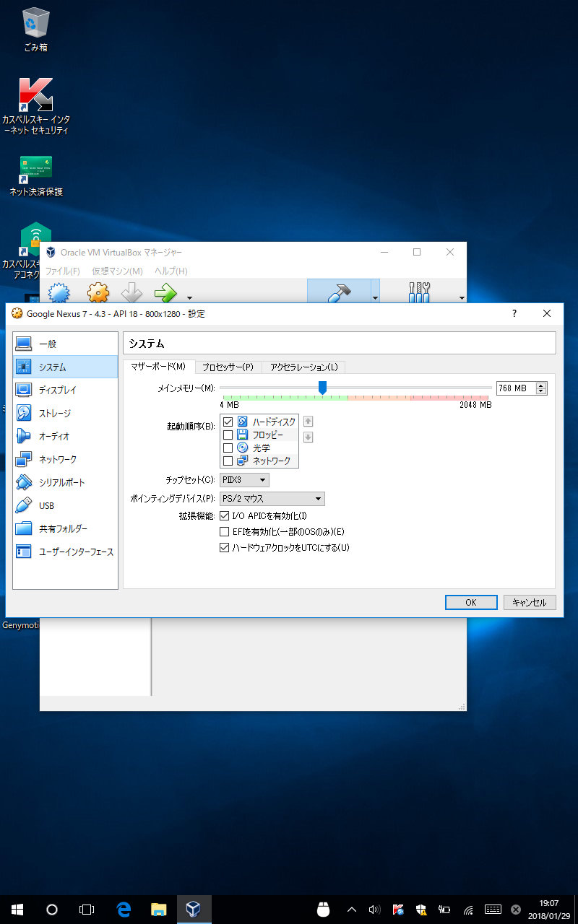Open the ポインティングデバイス PS/2 マウス dropdown
Viewport: 578px width, 924px height.
tap(272, 499)
